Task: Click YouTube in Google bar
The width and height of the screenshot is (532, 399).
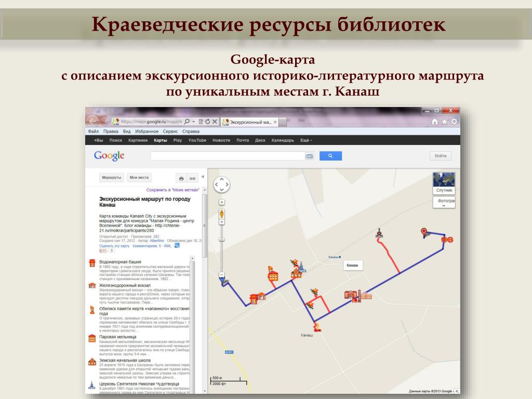Action: tap(197, 140)
